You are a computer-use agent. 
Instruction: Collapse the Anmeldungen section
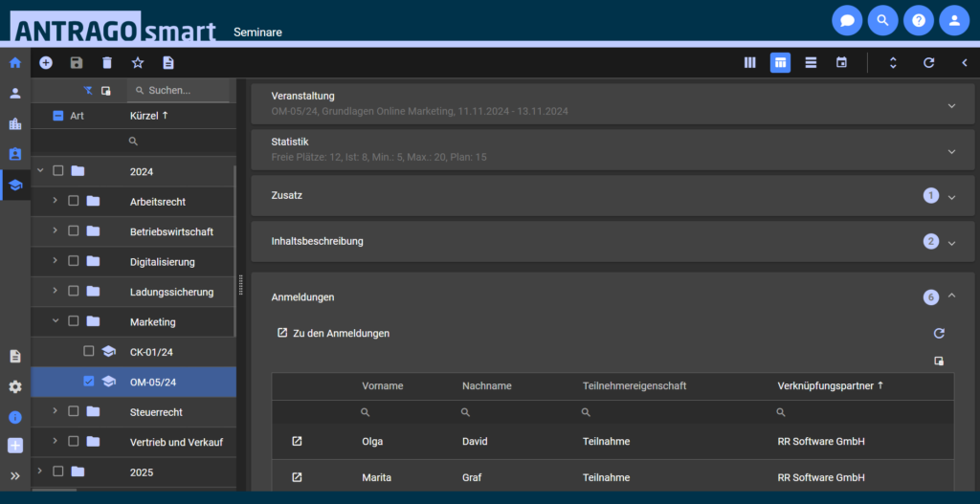pos(951,296)
